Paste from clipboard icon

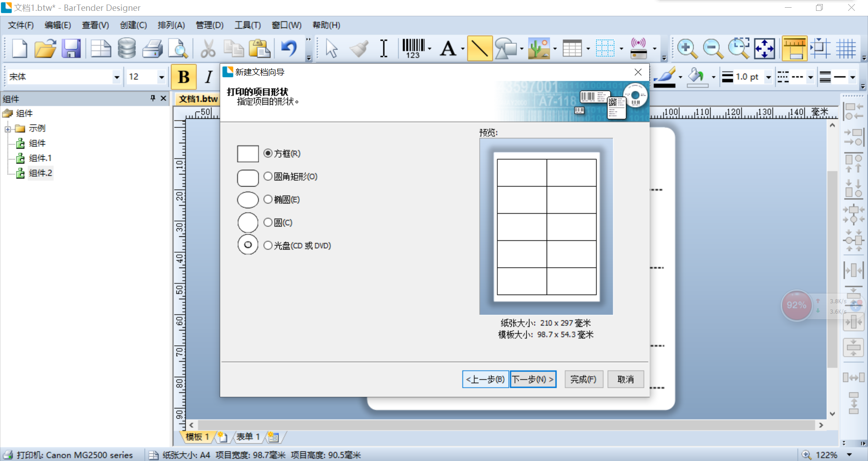click(259, 48)
